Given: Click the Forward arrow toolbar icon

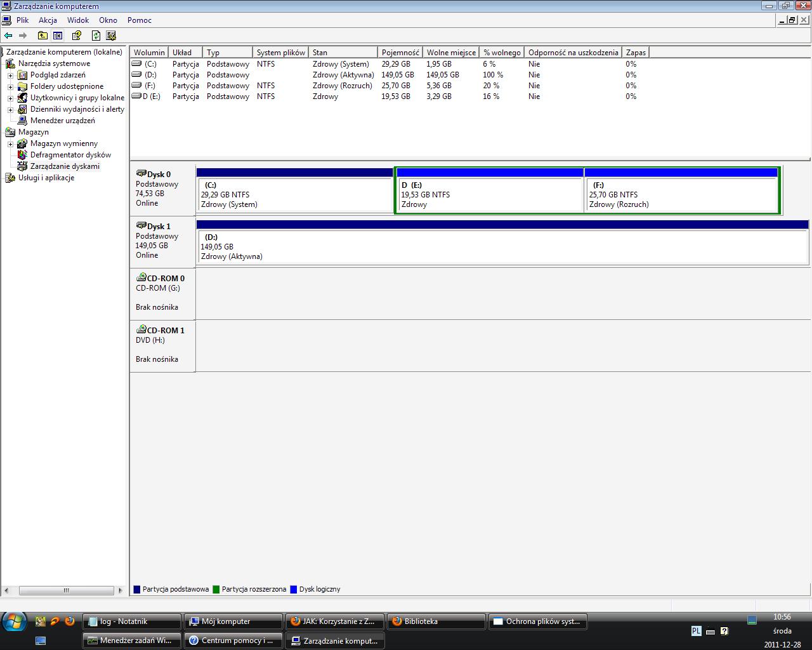Looking at the screenshot, I should pyautogui.click(x=23, y=36).
